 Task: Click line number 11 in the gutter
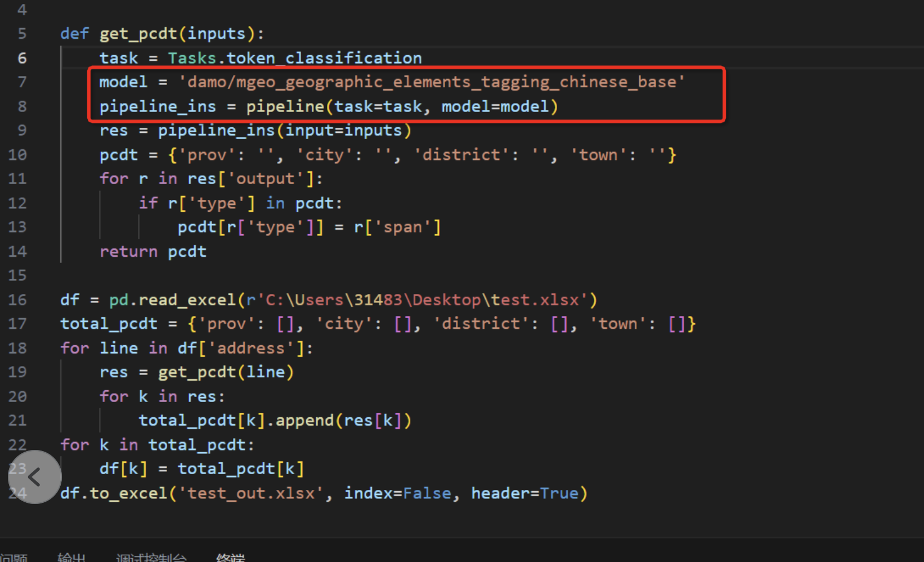pos(17,179)
